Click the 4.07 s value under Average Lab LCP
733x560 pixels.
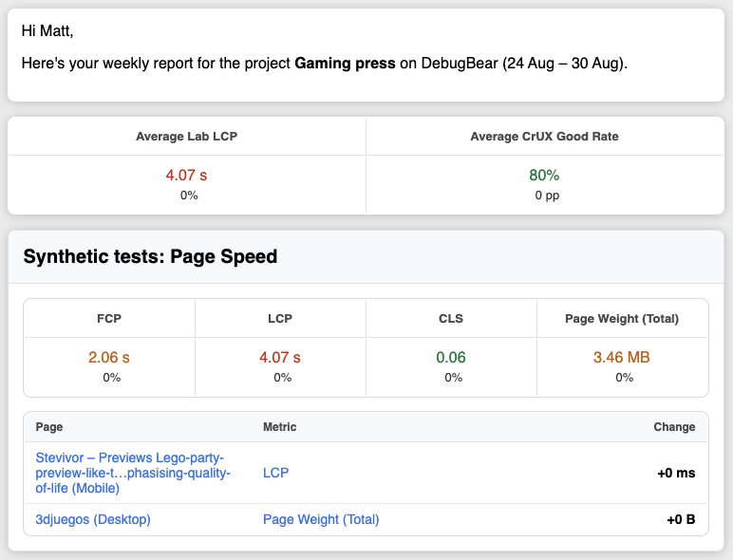point(186,175)
